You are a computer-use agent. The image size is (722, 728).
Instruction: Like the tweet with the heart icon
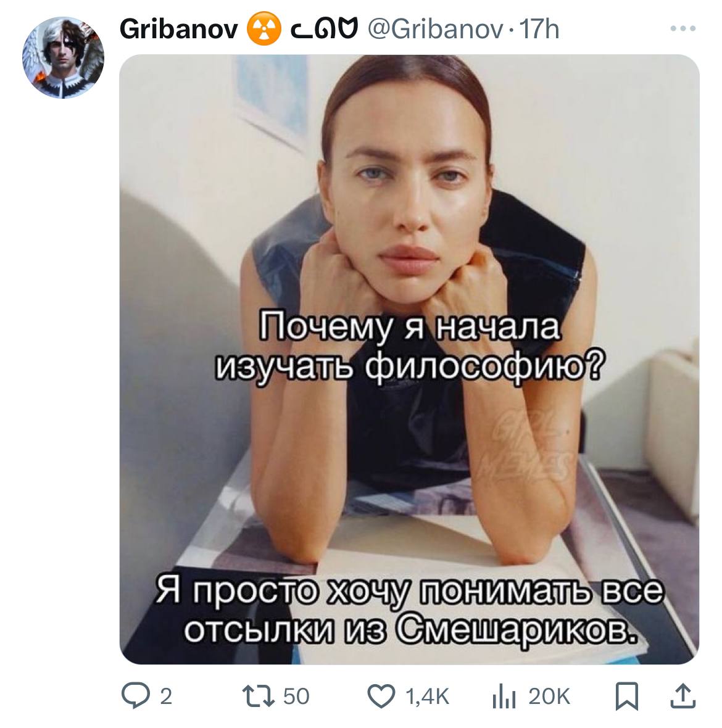[381, 696]
